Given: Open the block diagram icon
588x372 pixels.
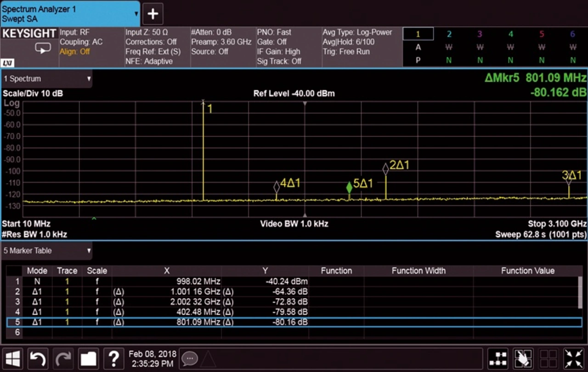Looking at the screenshot, I should [x=498, y=359].
